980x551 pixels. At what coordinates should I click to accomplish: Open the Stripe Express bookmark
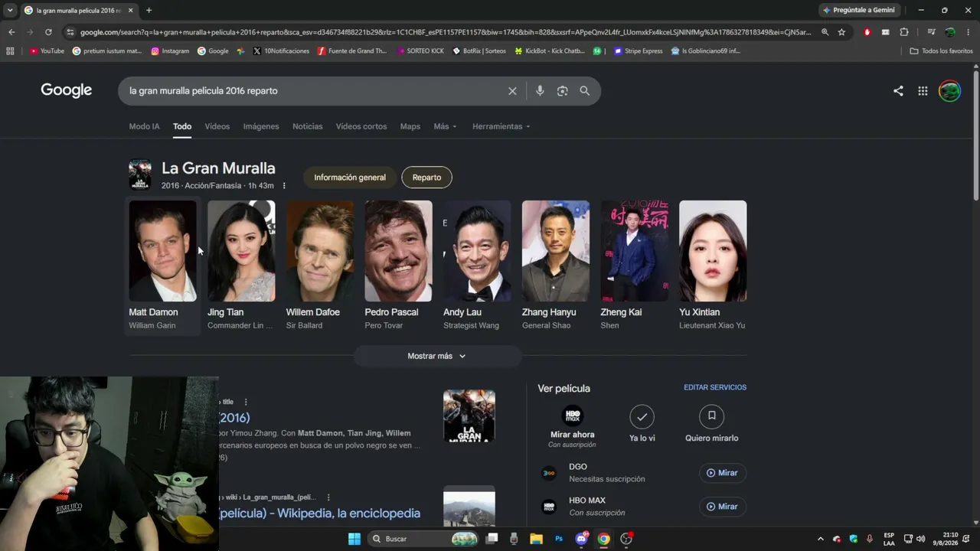click(x=639, y=51)
